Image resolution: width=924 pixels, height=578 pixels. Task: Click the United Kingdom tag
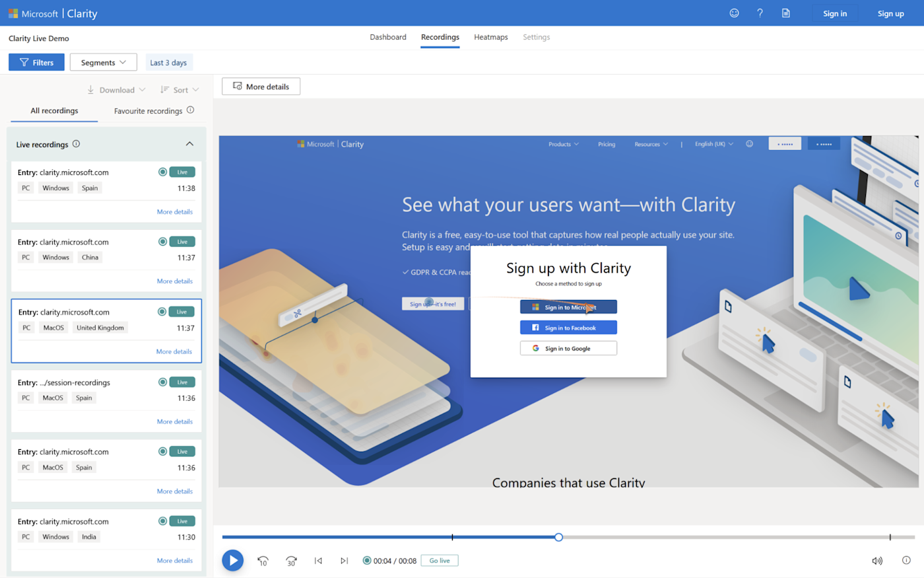click(100, 328)
